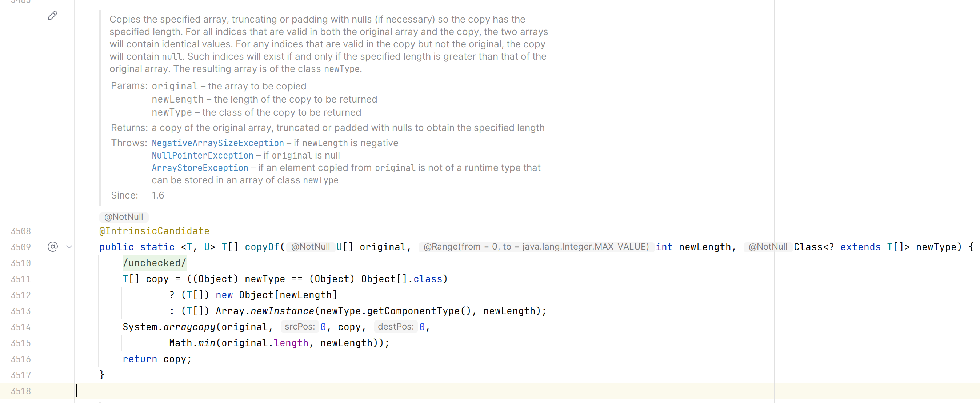Click line number 3509 in gutter
The image size is (980, 403).
[x=20, y=247]
